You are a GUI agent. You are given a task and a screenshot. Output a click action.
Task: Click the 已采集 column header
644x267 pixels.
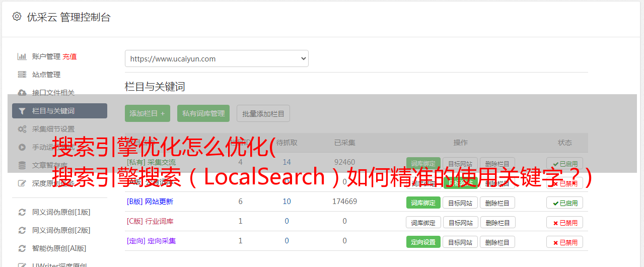pyautogui.click(x=344, y=143)
